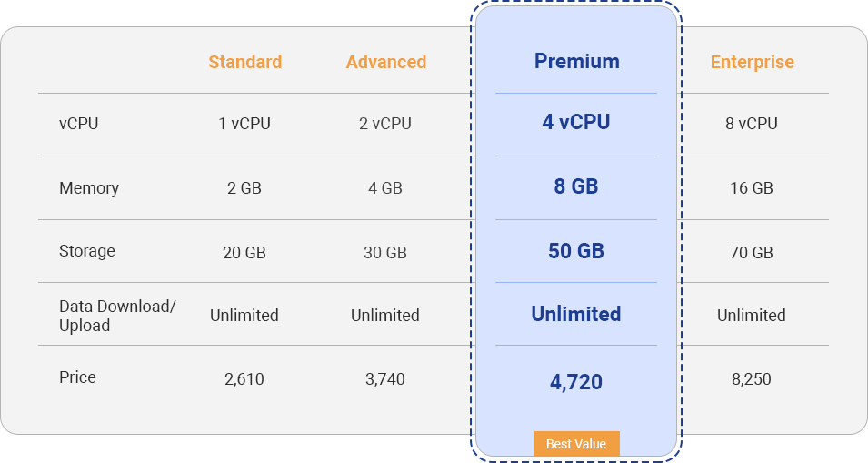Click the vCPU row label
868x463 pixels.
pos(79,124)
